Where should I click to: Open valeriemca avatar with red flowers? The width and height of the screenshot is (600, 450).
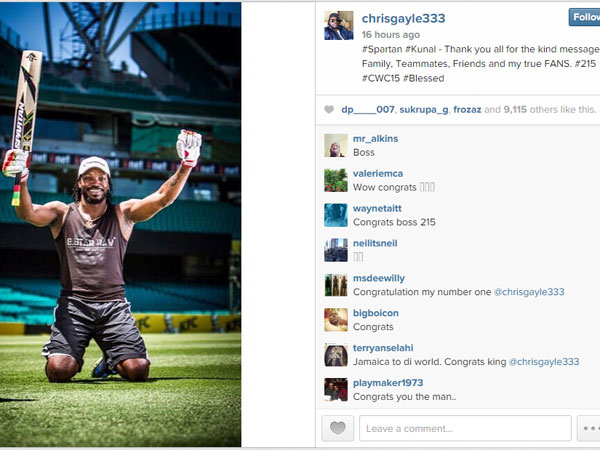point(336,180)
